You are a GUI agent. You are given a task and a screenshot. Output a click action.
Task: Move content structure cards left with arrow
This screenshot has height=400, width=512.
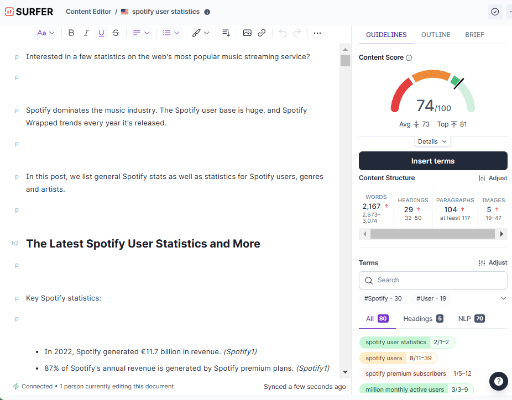365,234
